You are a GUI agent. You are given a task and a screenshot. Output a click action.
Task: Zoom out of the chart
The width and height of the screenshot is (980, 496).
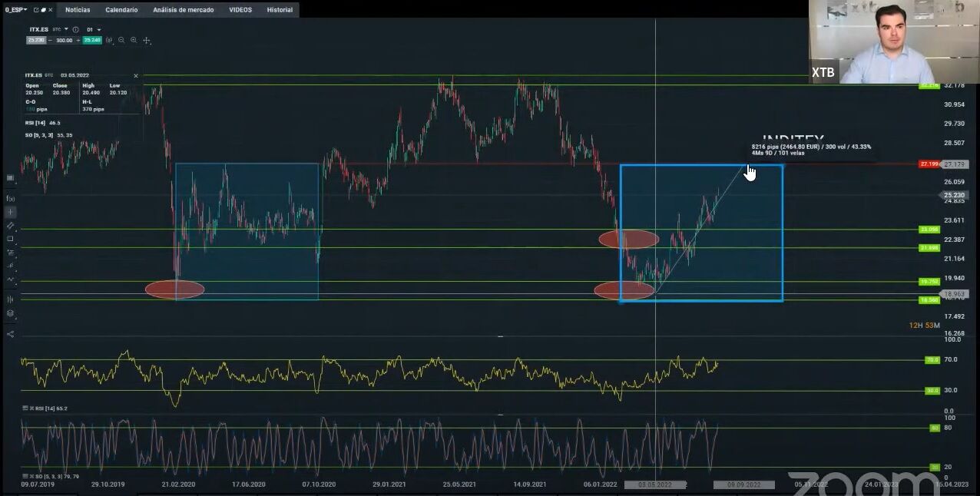[x=121, y=40]
